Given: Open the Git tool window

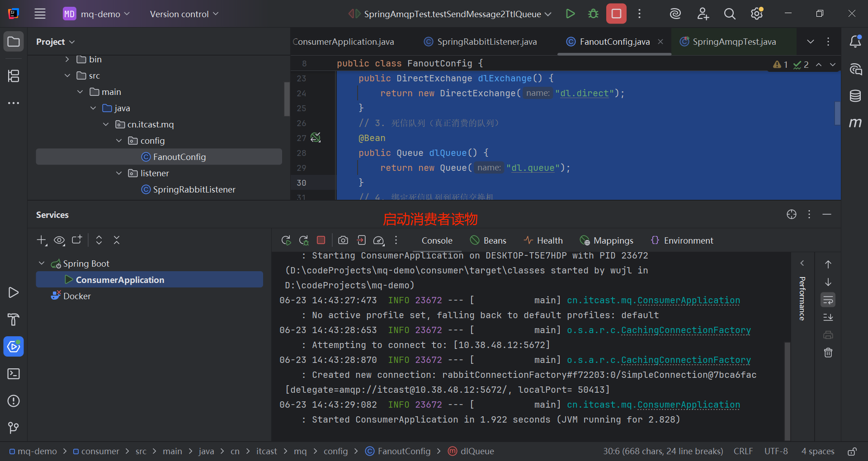Looking at the screenshot, I should coord(14,428).
